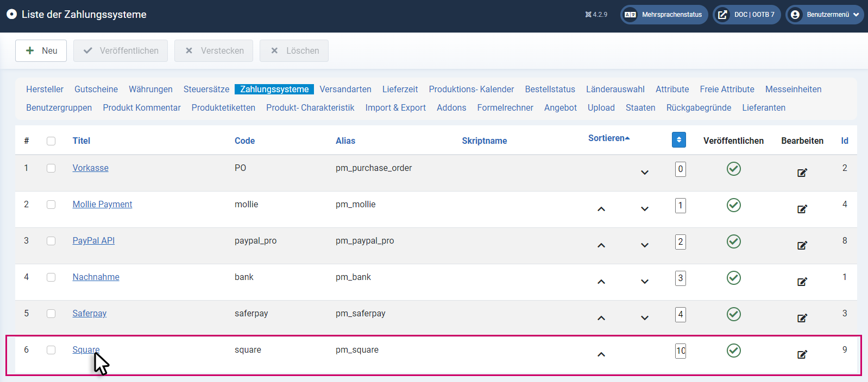Open Versandarten options

pos(345,89)
